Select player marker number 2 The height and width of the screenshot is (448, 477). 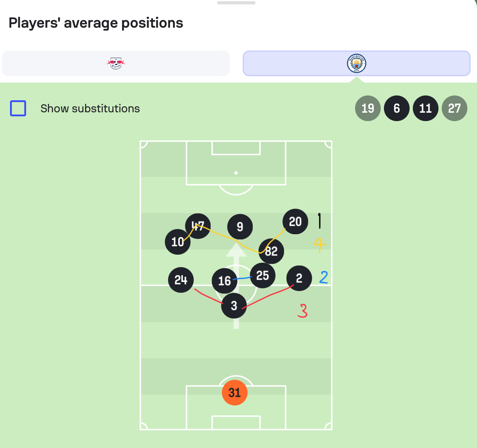pos(299,278)
